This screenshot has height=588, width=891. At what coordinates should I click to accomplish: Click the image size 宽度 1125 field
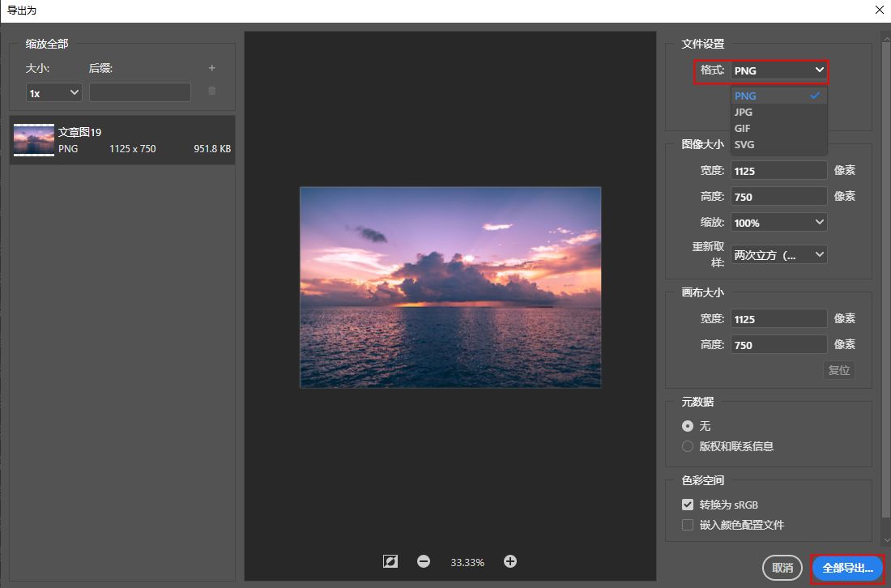(778, 170)
